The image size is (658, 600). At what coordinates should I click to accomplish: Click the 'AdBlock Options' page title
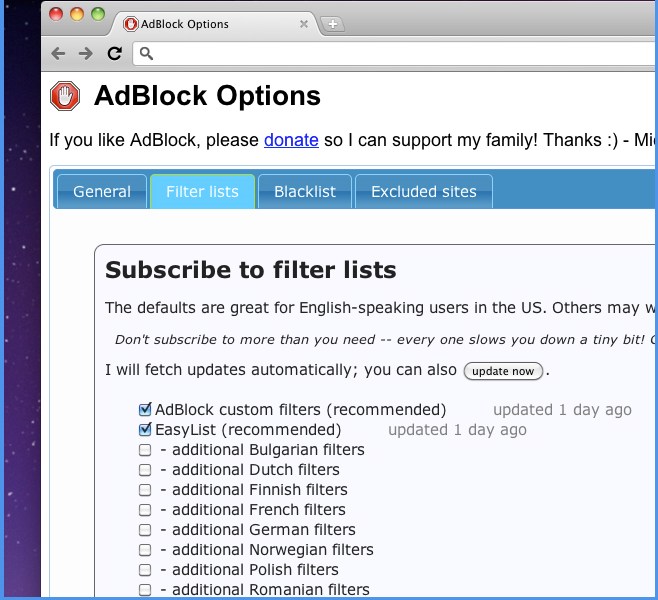[x=207, y=96]
